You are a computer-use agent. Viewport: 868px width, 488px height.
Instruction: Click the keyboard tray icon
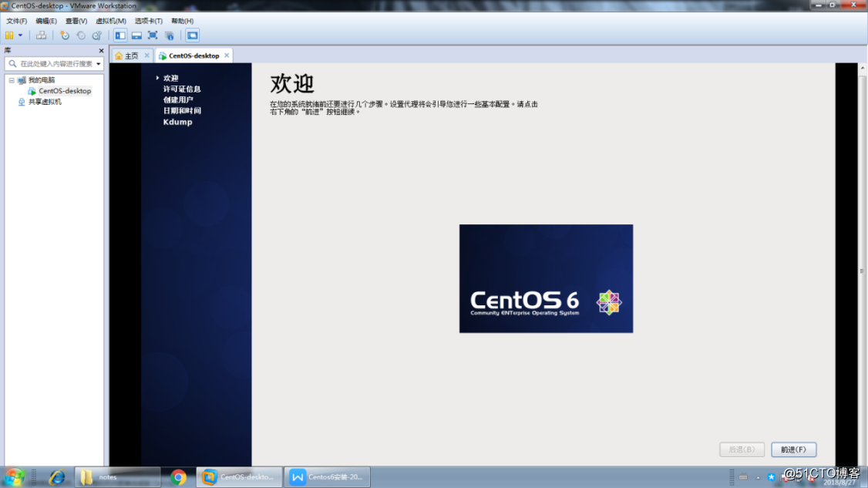(x=743, y=477)
